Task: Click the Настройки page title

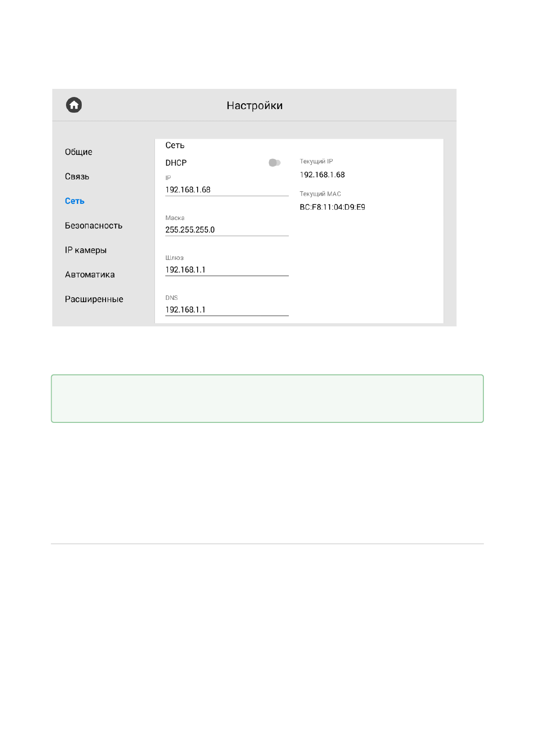Action: tap(254, 105)
